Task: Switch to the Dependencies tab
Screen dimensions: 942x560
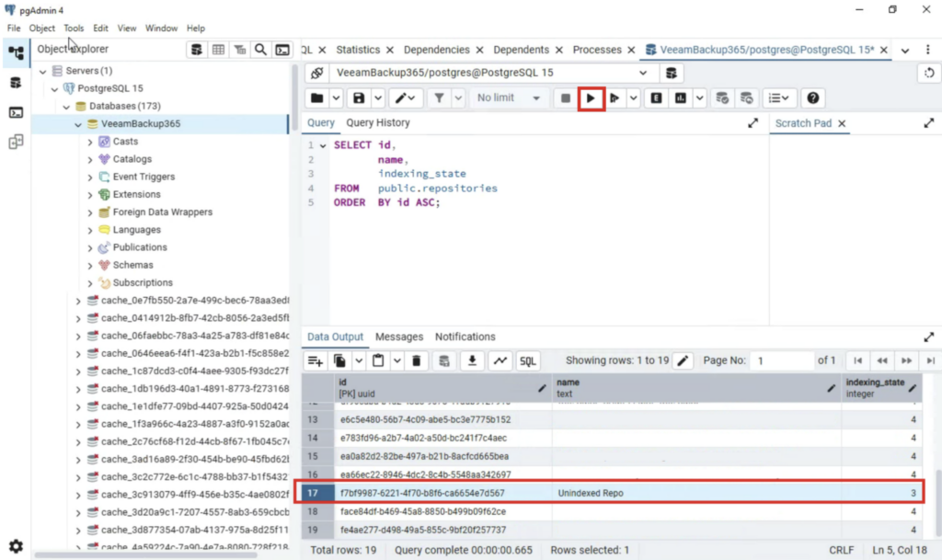Action: pos(437,50)
